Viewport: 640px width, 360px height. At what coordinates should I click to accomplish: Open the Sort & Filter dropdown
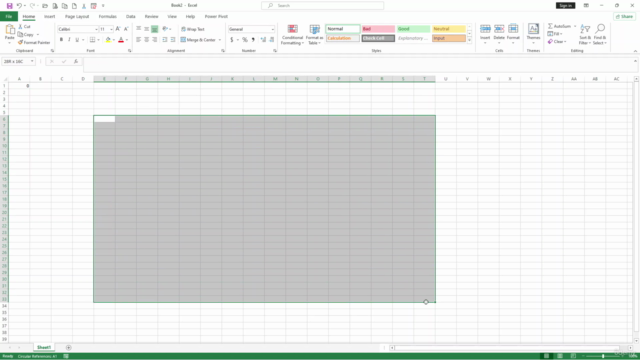pos(585,34)
